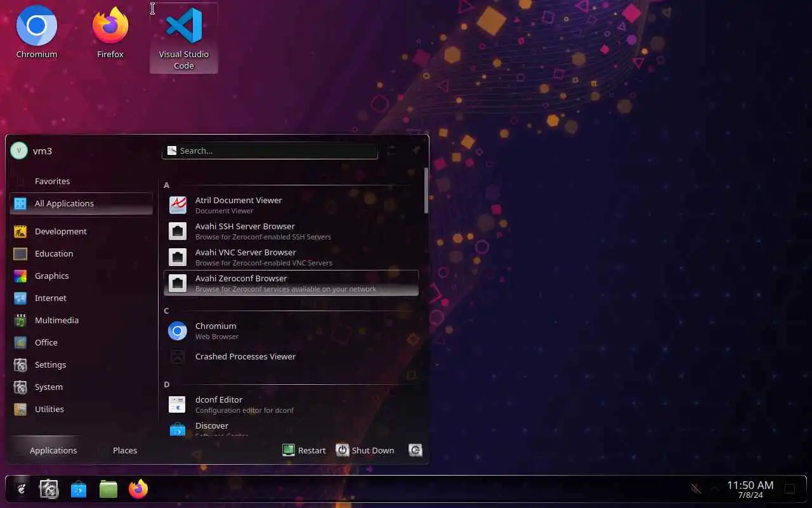Launch Discover from the app list
The width and height of the screenshot is (812, 508).
[291, 427]
